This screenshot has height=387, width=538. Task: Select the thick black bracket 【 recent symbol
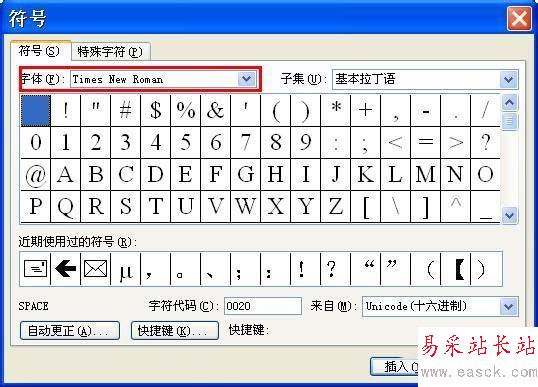[x=455, y=269]
